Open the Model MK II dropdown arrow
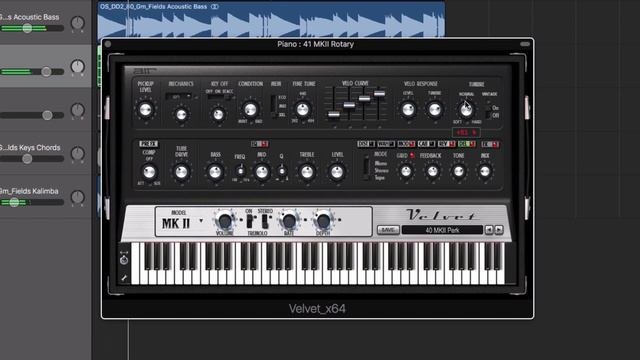This screenshot has width=640, height=360. point(201,221)
